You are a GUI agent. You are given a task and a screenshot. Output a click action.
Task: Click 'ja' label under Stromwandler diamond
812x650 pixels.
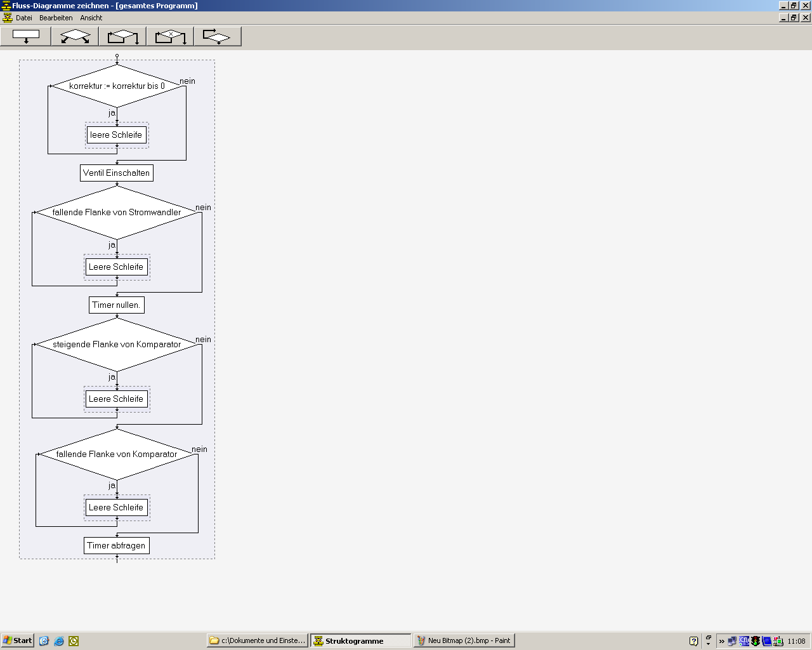click(x=112, y=245)
